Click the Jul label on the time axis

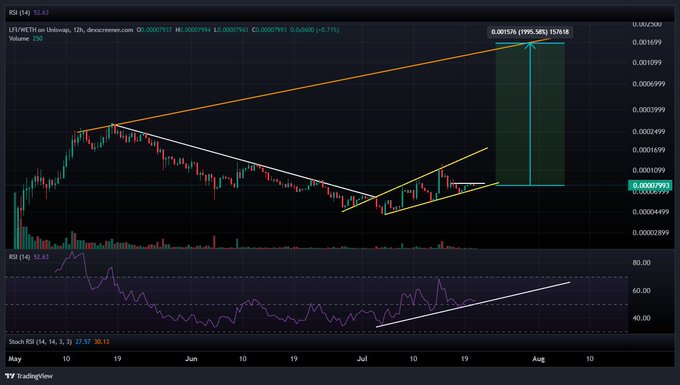(362, 359)
